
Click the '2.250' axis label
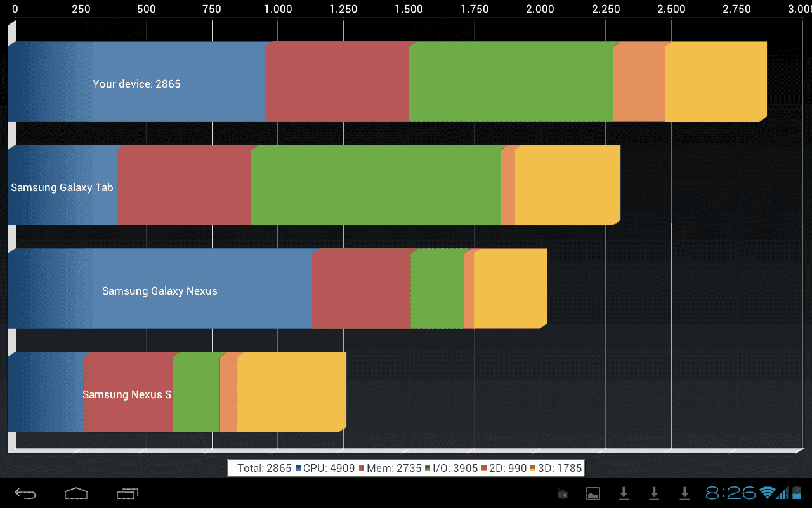[606, 9]
